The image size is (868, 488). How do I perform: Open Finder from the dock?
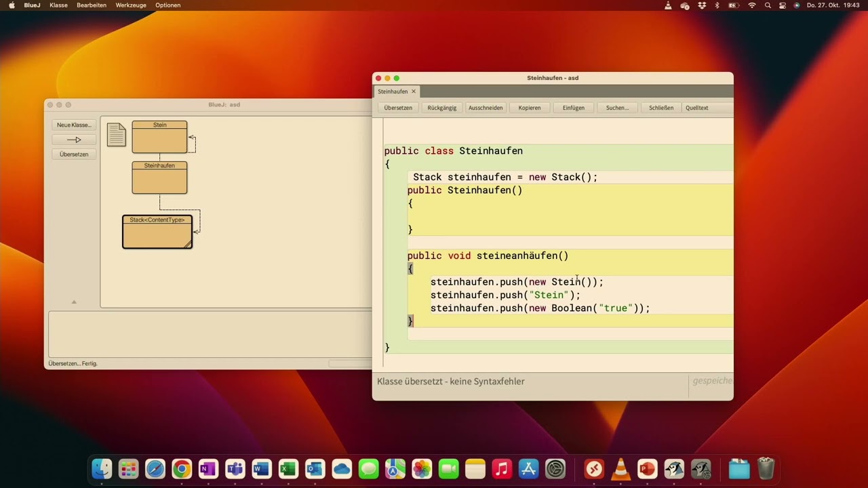click(102, 468)
